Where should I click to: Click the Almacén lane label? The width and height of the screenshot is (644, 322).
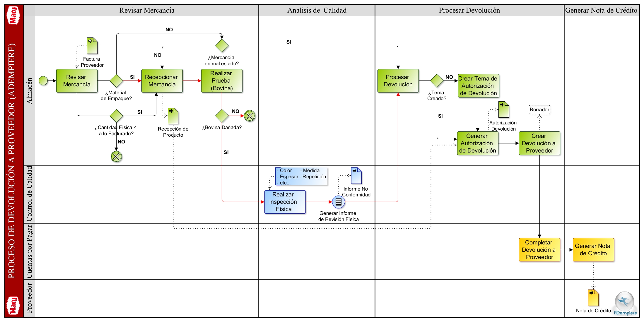pos(29,91)
